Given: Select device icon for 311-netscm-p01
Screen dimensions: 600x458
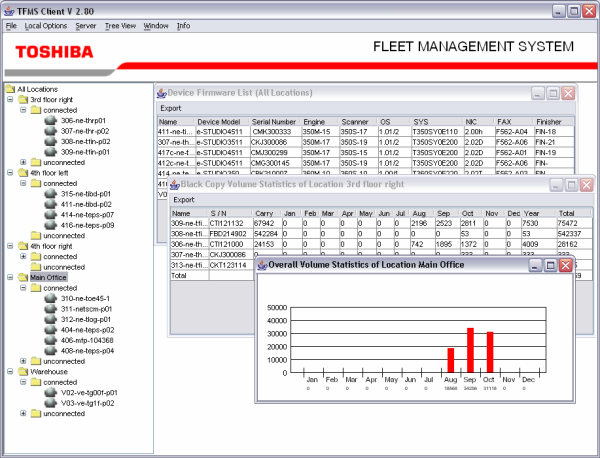Looking at the screenshot, I should pyautogui.click(x=51, y=309).
